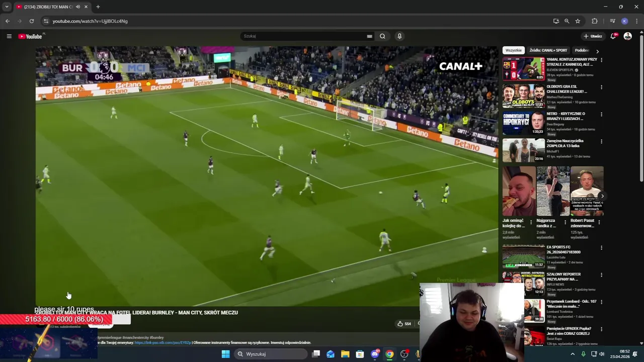Open options menu for NITRO KRYTYCZNIE video
The height and width of the screenshot is (362, 644).
coord(601,114)
